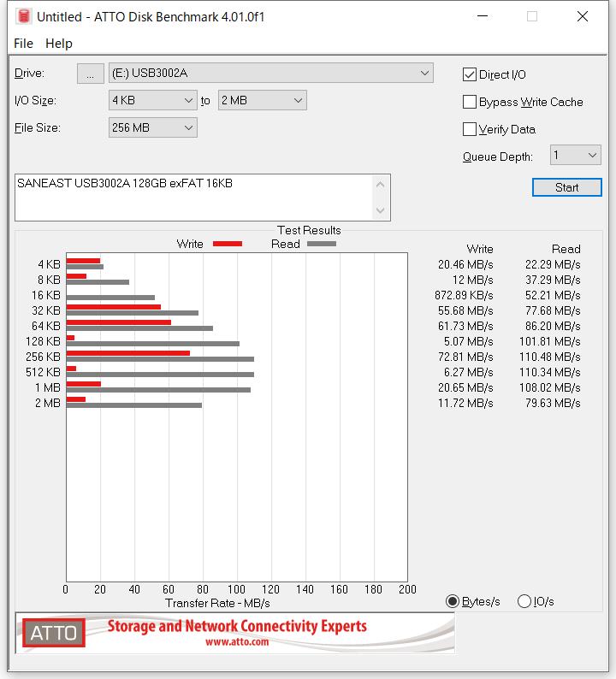Image resolution: width=616 pixels, height=679 pixels.
Task: Click the ATTO logo in the banner
Action: coord(54,633)
